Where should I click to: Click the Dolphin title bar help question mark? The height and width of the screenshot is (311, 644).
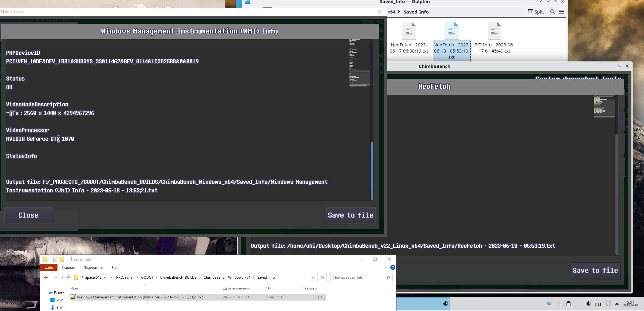pos(540,2)
